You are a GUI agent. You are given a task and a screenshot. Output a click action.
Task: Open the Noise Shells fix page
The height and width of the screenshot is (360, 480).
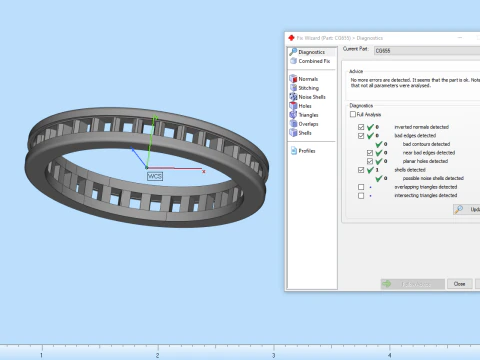pyautogui.click(x=307, y=97)
